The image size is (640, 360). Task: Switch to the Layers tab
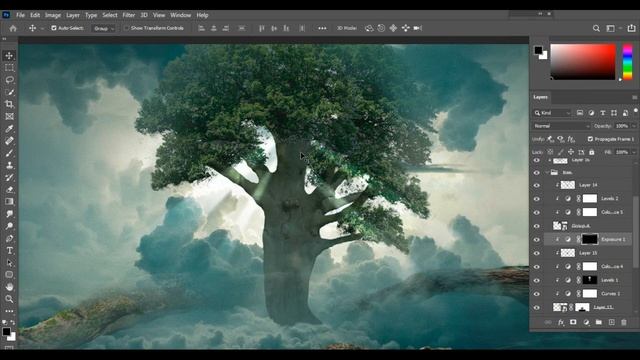[x=540, y=97]
